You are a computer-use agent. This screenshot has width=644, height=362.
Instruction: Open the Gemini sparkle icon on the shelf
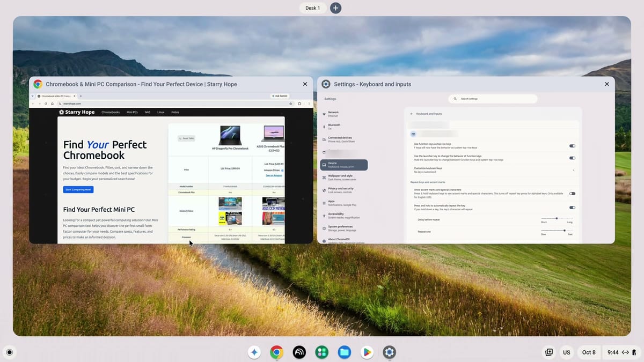[x=254, y=352]
